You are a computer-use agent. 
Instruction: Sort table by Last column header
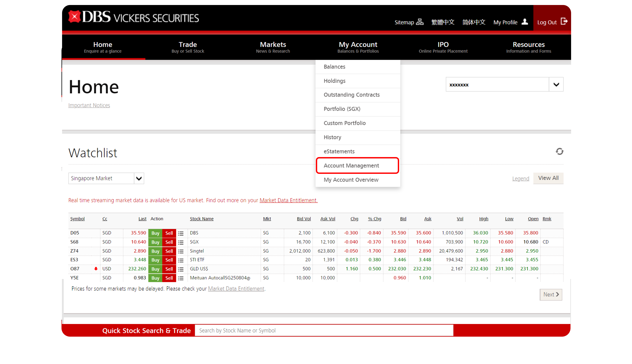pyautogui.click(x=142, y=219)
